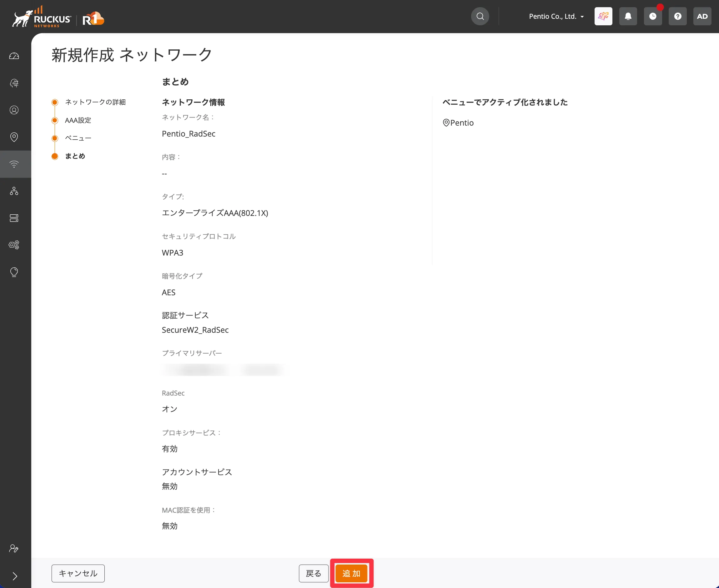
Task: Click the アカウントサービス 無効 value
Action: (x=169, y=486)
